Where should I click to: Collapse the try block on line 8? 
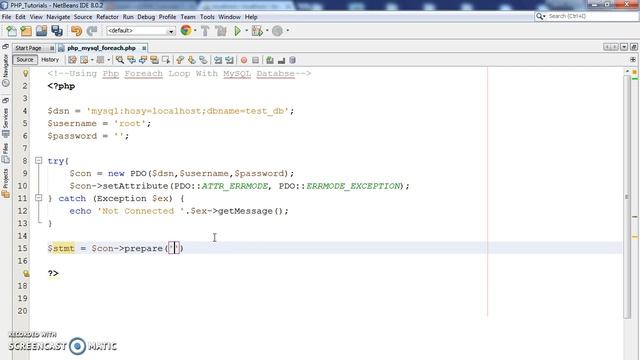tap(38, 161)
